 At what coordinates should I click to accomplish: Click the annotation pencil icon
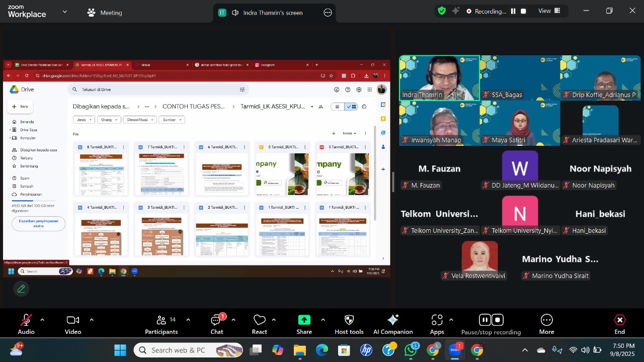coord(21,289)
